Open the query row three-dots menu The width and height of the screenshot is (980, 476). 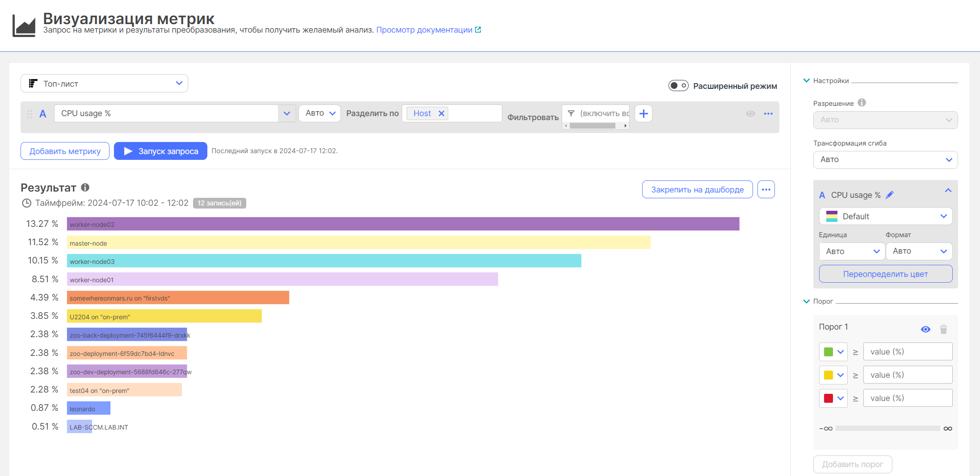click(768, 114)
